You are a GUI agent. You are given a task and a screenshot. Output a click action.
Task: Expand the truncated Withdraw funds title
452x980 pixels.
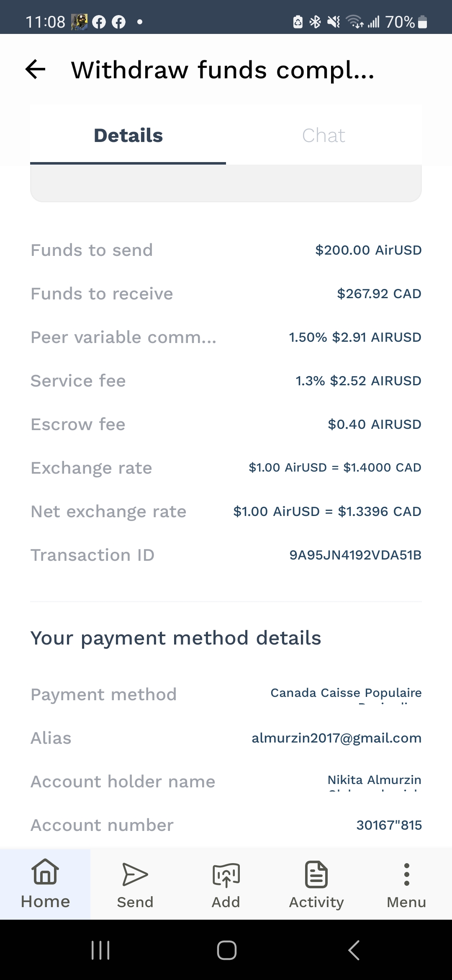pos(223,70)
